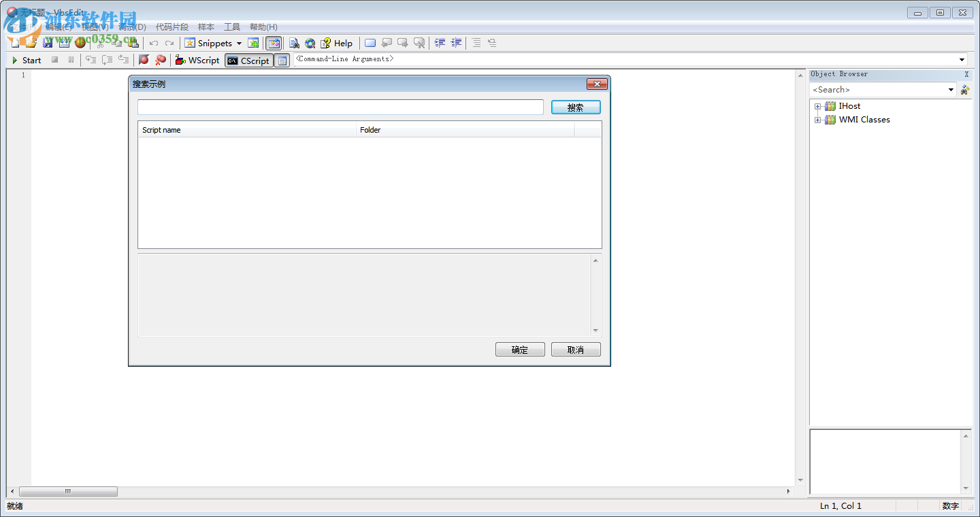
Task: Click the 数字 status indicator
Action: [950, 506]
